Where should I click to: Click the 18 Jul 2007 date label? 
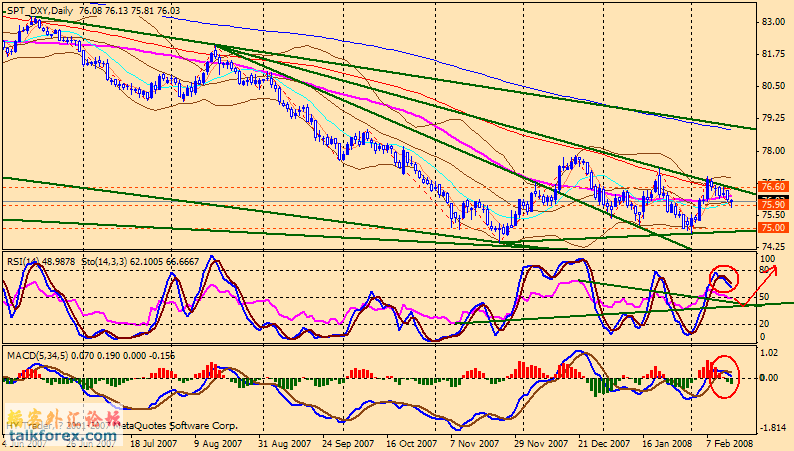coord(154,443)
